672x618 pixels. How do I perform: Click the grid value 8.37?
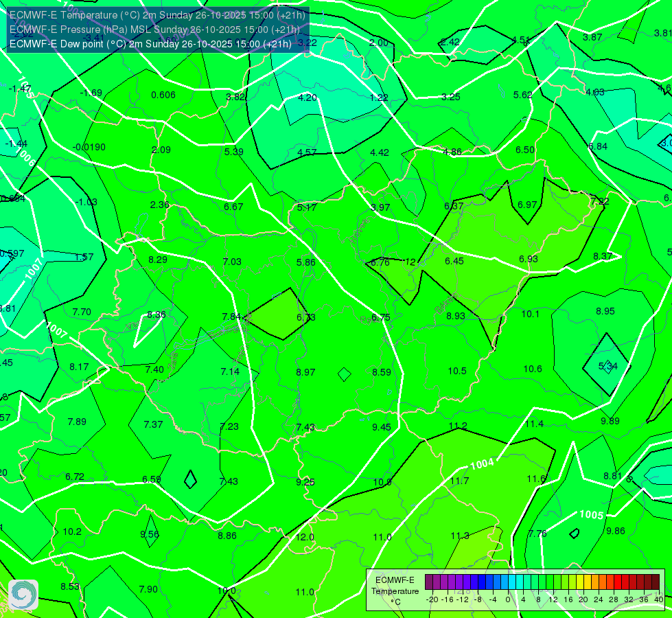tap(603, 256)
